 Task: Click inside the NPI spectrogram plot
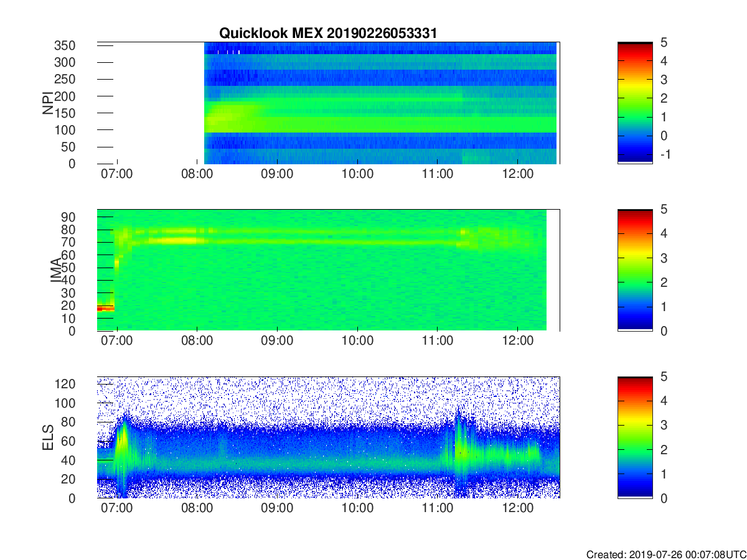pos(328,103)
